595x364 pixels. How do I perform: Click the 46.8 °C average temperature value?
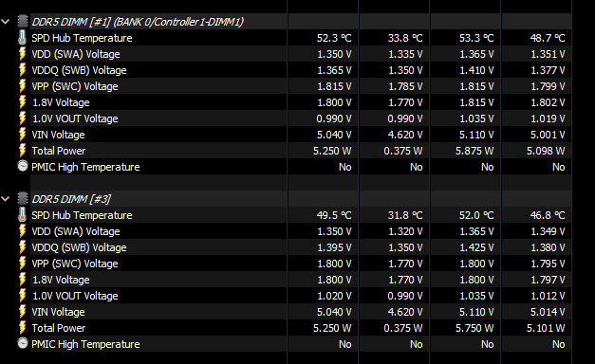(x=548, y=215)
